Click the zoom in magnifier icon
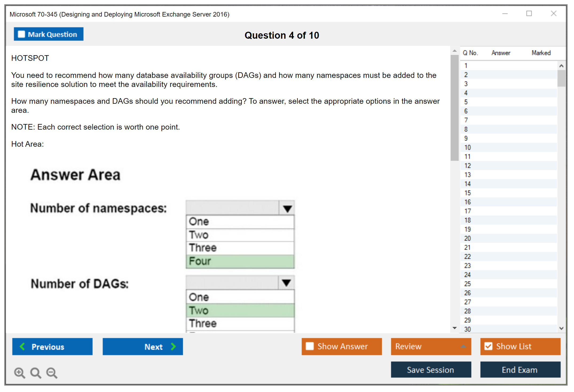 click(x=19, y=373)
